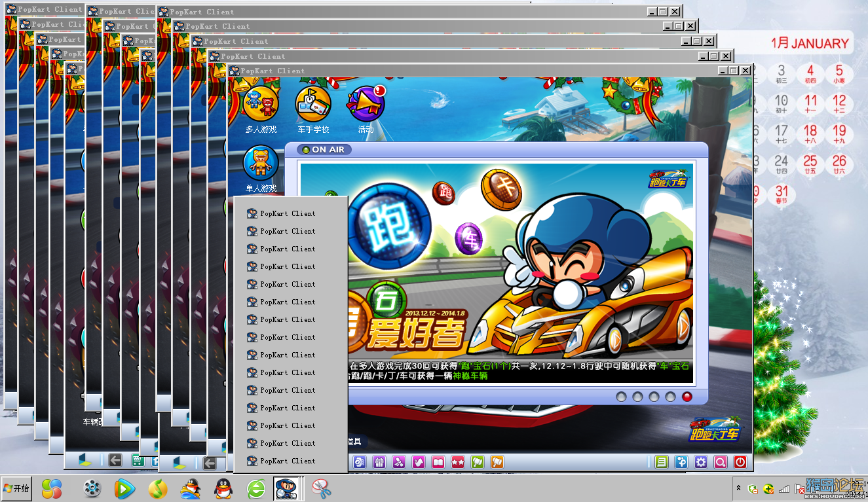Select date 25 on the desktop calendar
868x502 pixels.
[810, 164]
